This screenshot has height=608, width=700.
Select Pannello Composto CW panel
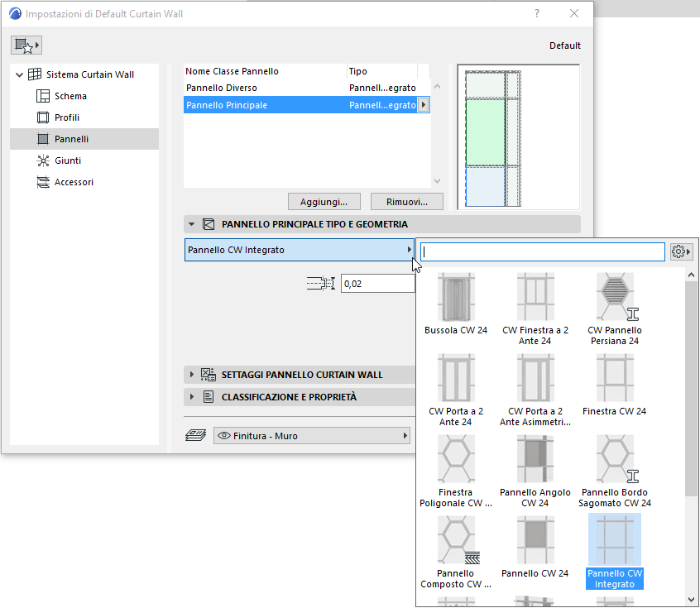(x=456, y=553)
